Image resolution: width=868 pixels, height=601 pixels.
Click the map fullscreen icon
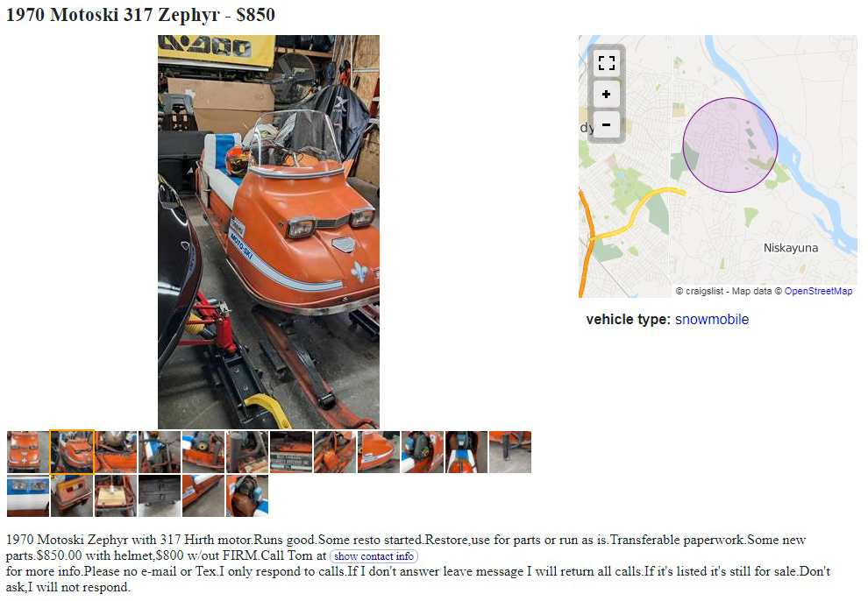[606, 63]
